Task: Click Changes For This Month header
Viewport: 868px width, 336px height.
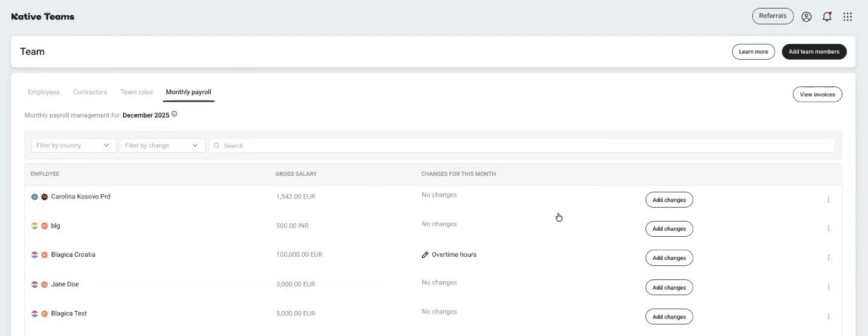Action: click(458, 174)
